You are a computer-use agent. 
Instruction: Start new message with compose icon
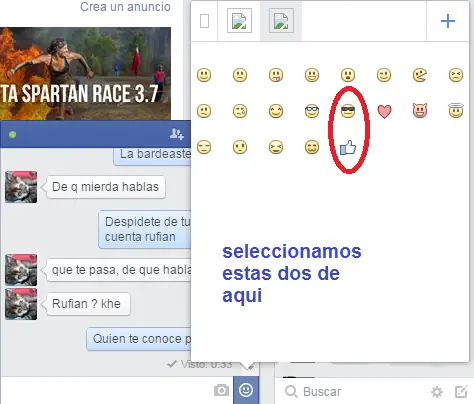[x=461, y=392]
